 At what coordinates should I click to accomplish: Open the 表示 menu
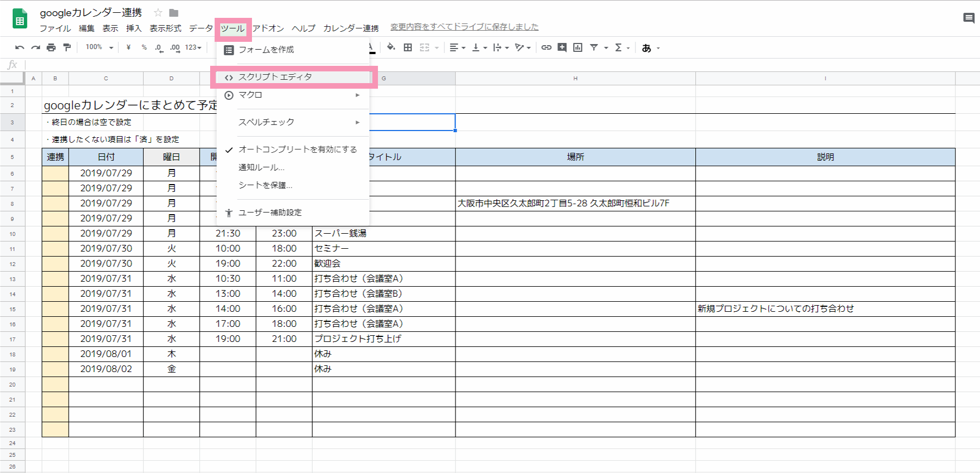110,28
